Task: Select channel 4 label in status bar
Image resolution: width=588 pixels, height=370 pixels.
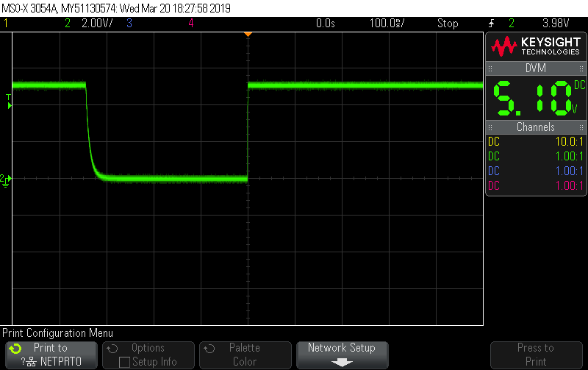Action: pyautogui.click(x=190, y=24)
